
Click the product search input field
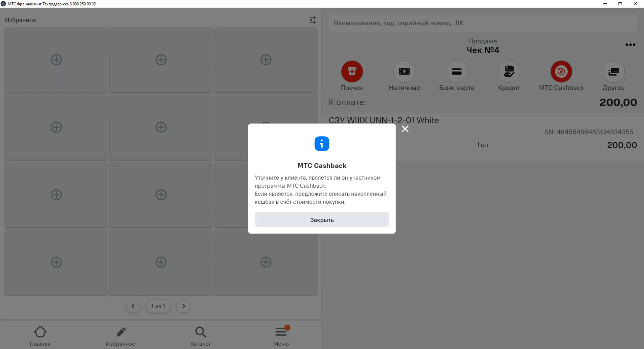coord(482,23)
